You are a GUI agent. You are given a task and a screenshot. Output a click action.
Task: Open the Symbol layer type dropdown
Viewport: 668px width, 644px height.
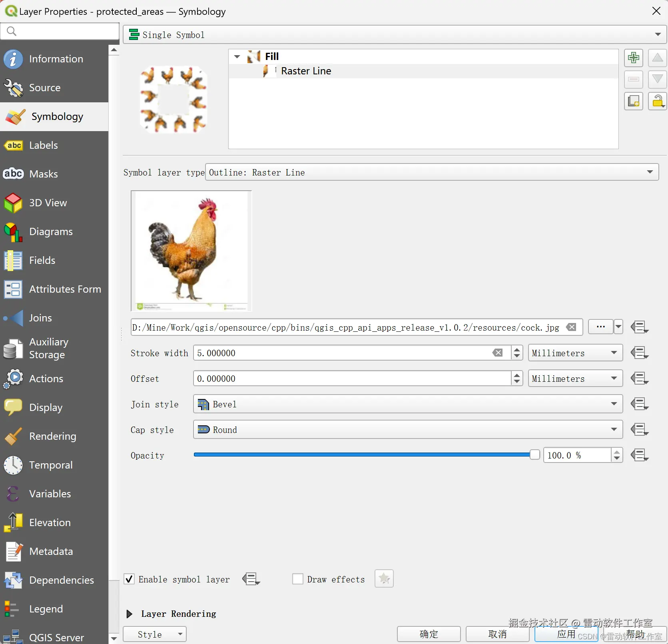432,172
